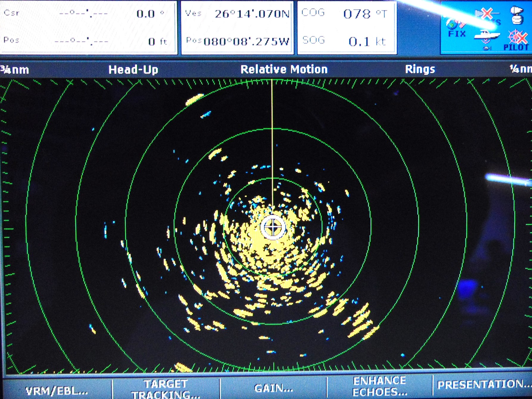Tap the white boat vessel icon
The image size is (532, 399).
click(487, 35)
